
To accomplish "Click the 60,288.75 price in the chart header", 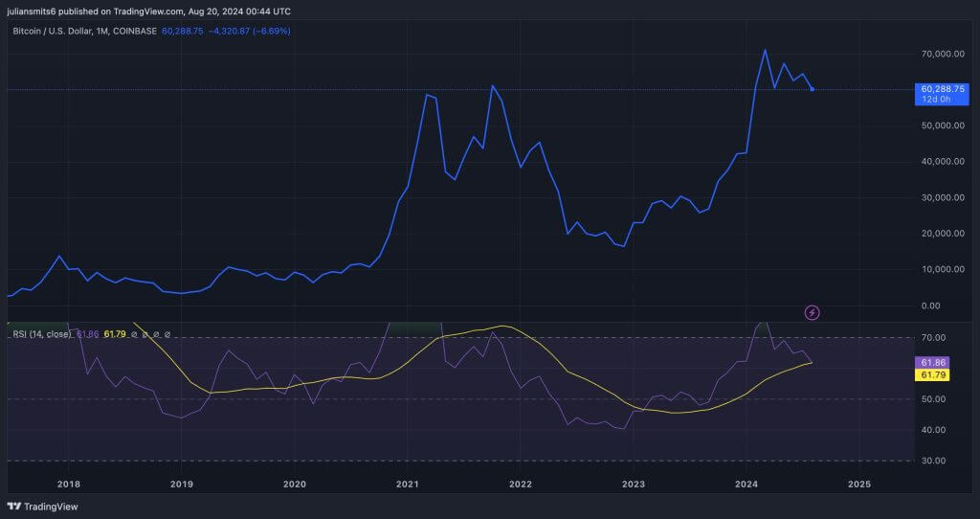I will coord(183,31).
